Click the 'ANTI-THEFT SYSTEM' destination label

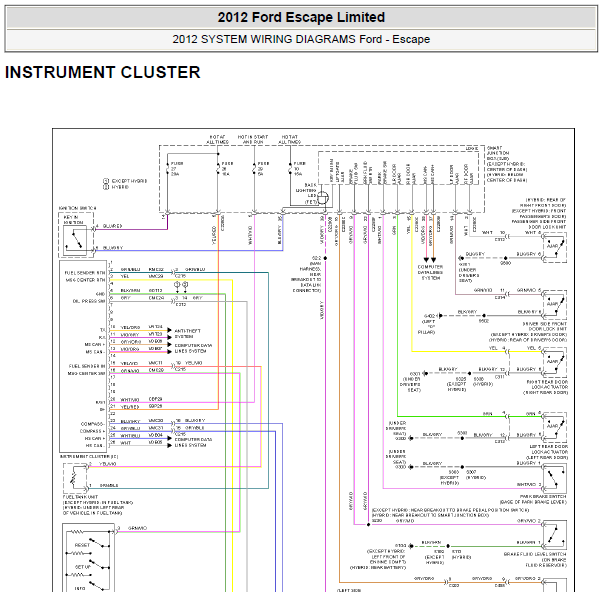188,333
